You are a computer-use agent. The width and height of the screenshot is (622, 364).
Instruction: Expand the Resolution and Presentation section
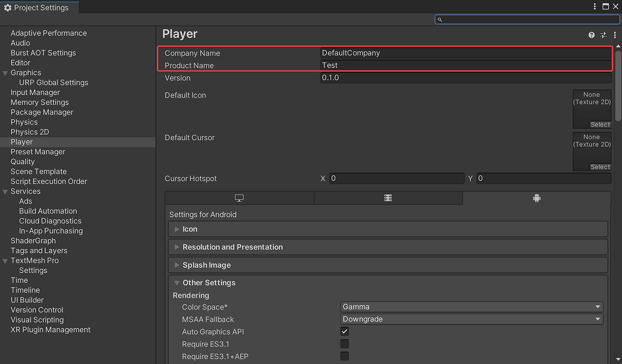pyautogui.click(x=232, y=247)
